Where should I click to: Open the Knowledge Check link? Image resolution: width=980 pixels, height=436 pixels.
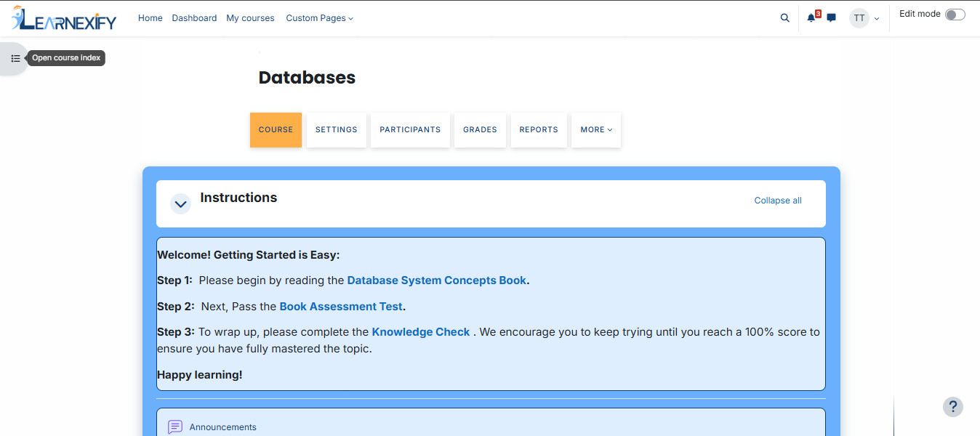421,332
